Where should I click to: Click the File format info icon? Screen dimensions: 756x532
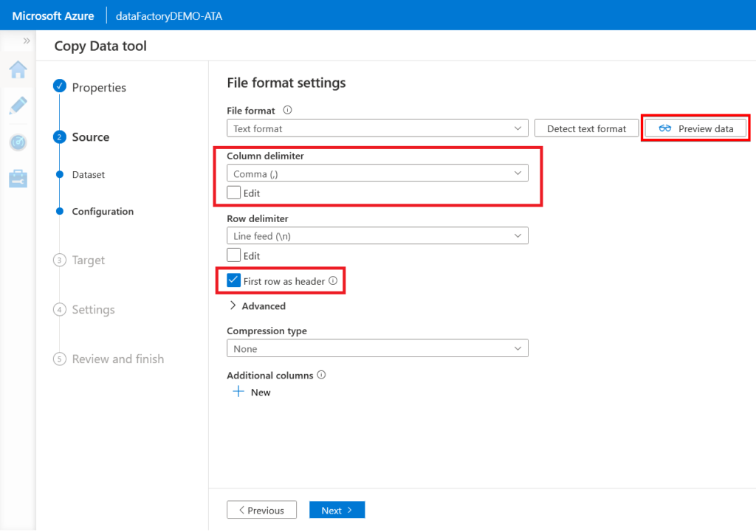(x=288, y=110)
